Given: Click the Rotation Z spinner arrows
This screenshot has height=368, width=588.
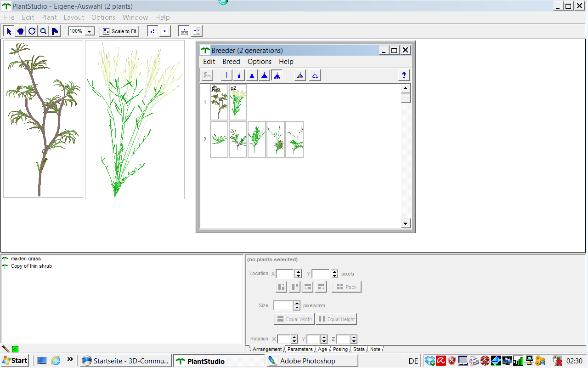Looking at the screenshot, I should tap(354, 339).
